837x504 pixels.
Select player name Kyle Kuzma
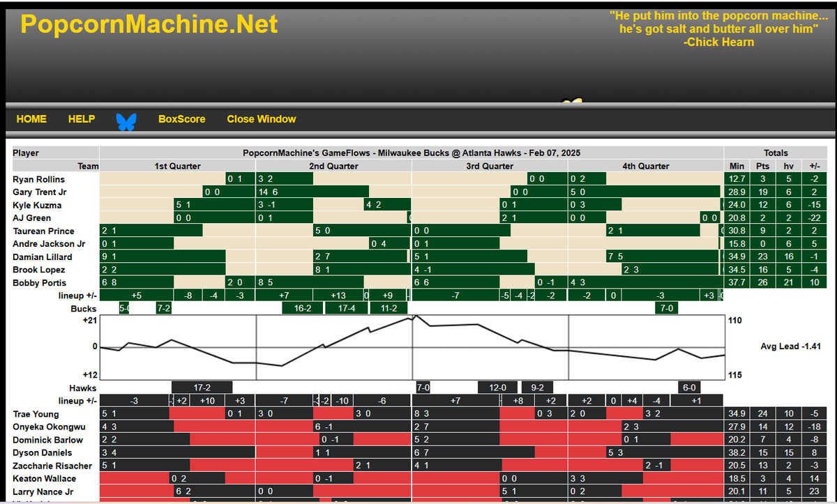pos(37,205)
